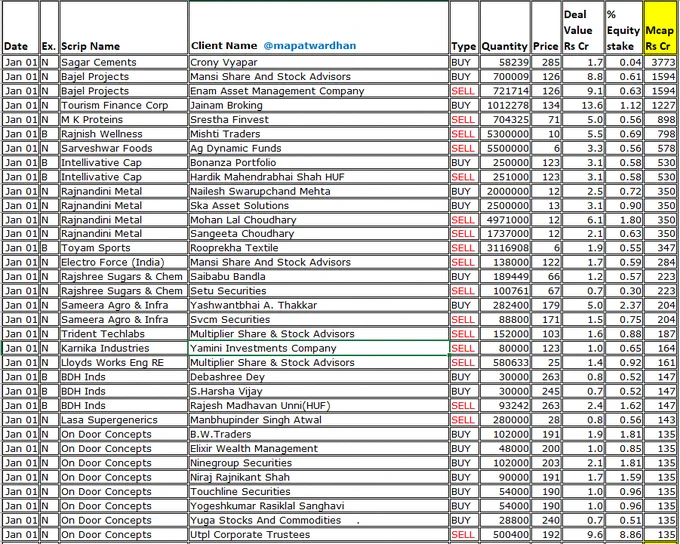
Task: Select Yuga Stocks And Commodities cell
Action: coord(319,520)
